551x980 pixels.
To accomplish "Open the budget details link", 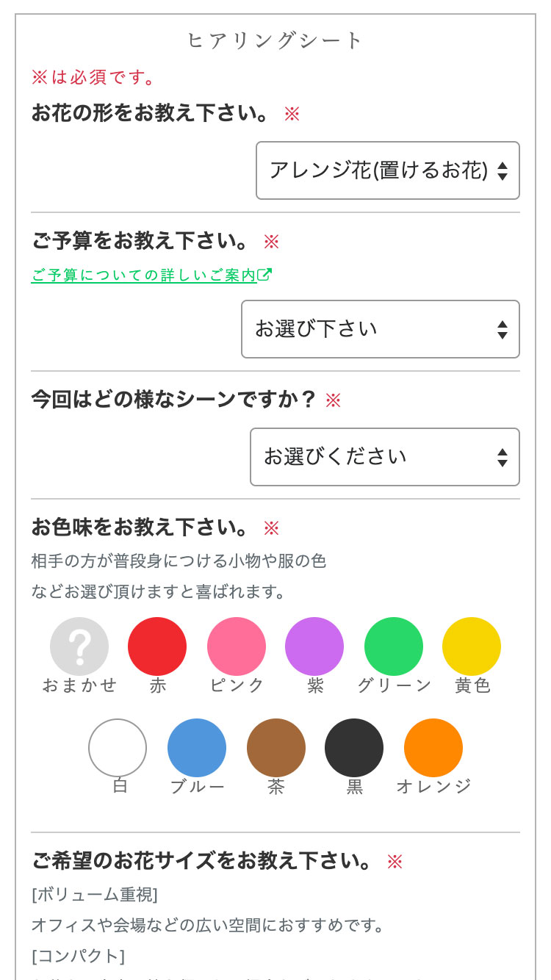I will pyautogui.click(x=144, y=275).
